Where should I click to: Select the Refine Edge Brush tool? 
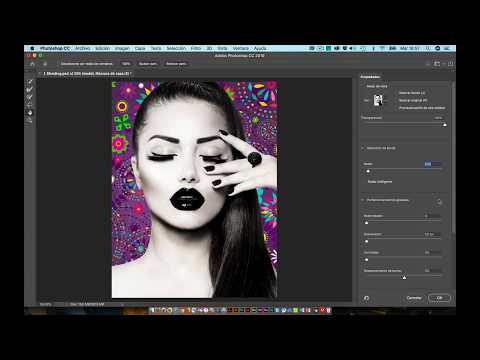(30, 89)
